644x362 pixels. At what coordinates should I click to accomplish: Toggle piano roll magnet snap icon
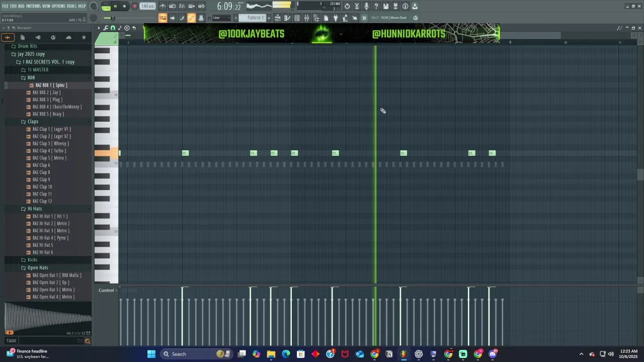pos(113,28)
